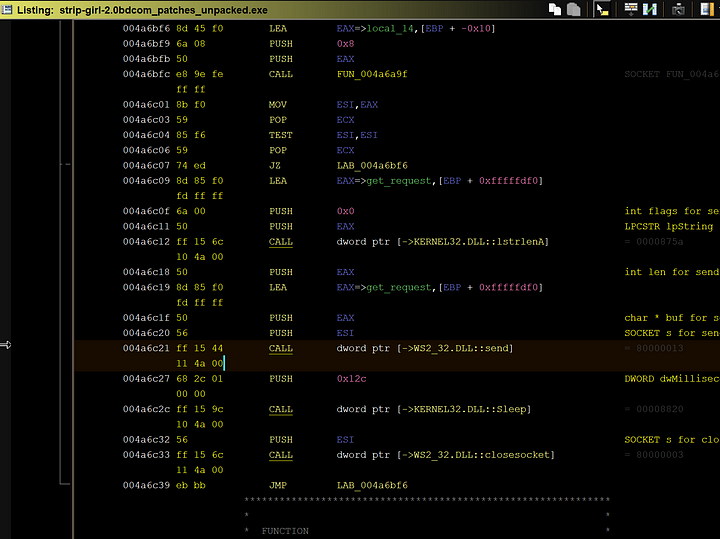The width and height of the screenshot is (720, 539).
Task: Click the local_14 variable reference
Action: click(390, 28)
